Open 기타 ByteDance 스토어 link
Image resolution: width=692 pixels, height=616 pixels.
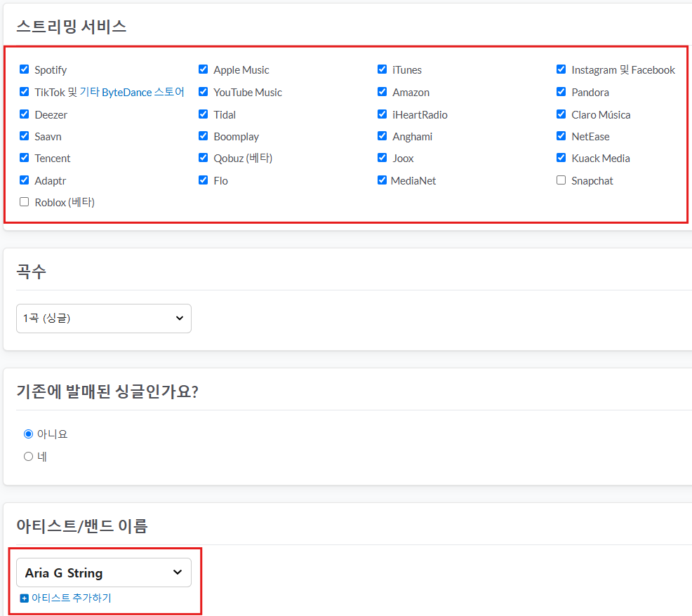(132, 92)
